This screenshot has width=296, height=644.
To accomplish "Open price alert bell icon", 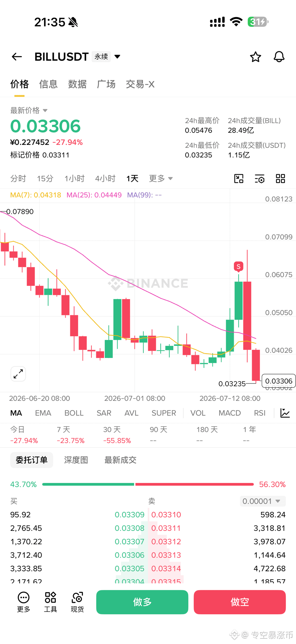I will click(279, 57).
